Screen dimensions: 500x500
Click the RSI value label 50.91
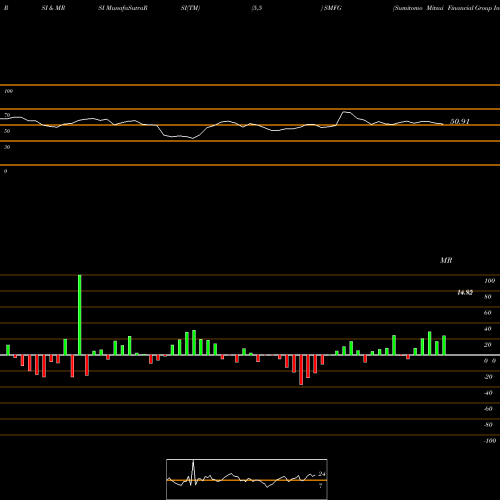coord(460,122)
